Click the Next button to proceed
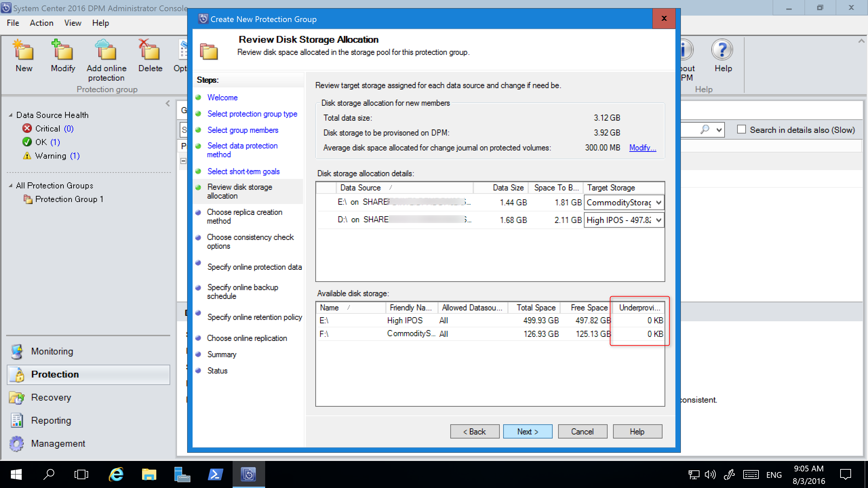Viewport: 868px width, 488px height. (x=527, y=431)
